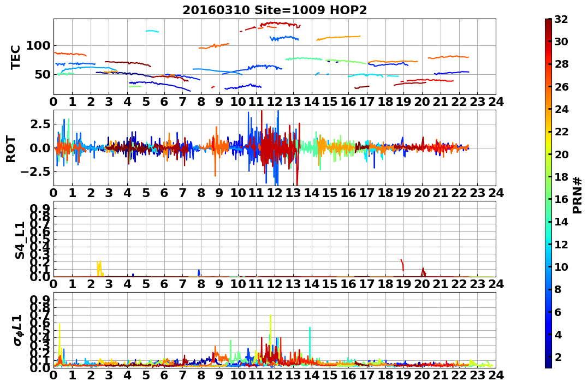588x387 pixels.
Task: Click hour 9 tick under σφL1 panel
Action: [219, 374]
